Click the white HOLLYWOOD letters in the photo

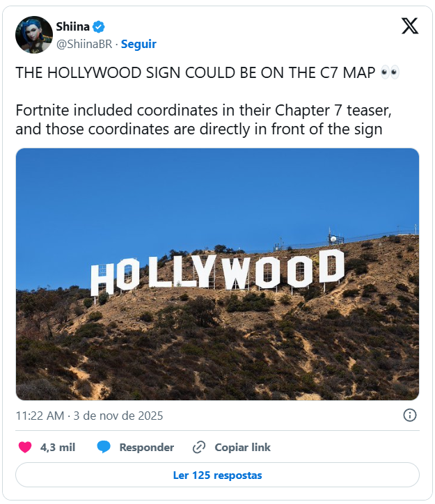(x=217, y=272)
